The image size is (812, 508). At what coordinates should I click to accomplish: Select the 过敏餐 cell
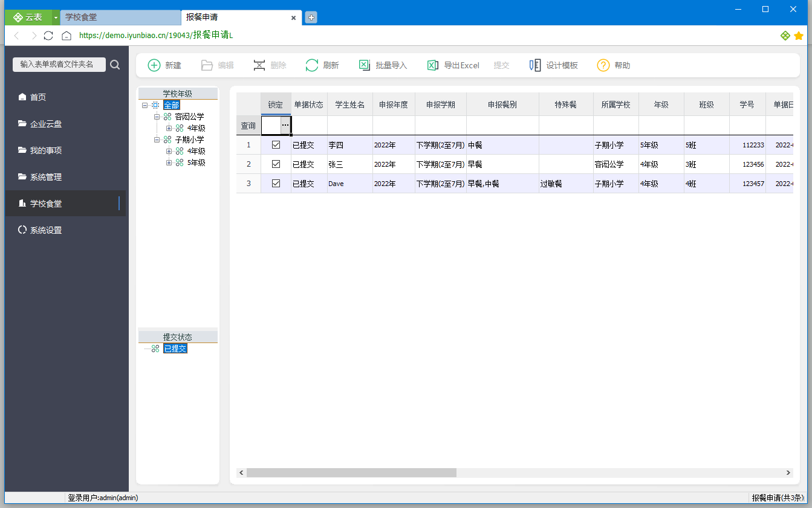tap(566, 184)
